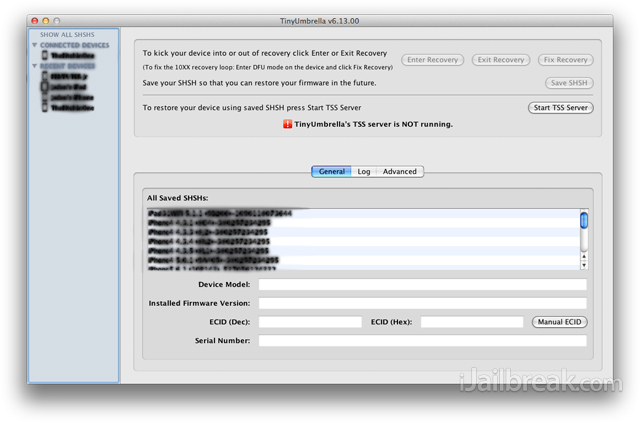
Task: Click the SHSH list scrollbar thumb
Action: pos(584,220)
